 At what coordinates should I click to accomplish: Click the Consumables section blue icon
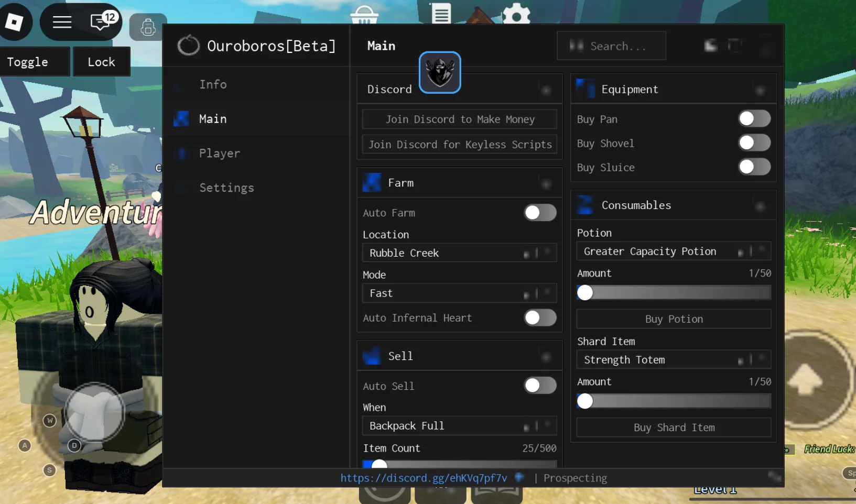tap(586, 205)
